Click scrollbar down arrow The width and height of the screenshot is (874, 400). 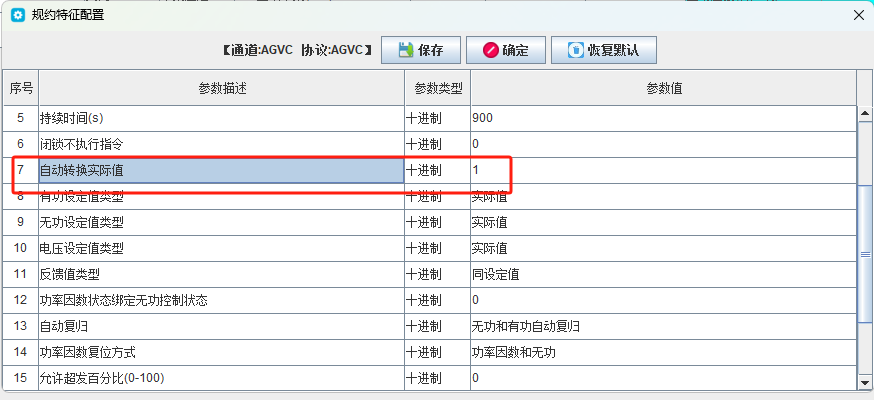pos(865,382)
